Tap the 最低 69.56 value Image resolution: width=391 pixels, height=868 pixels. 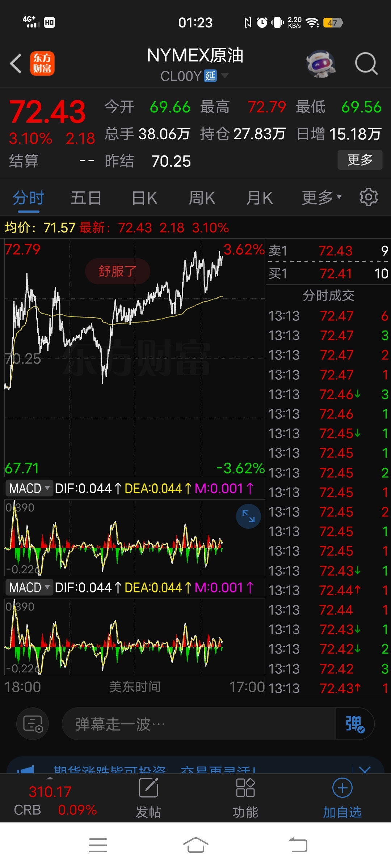coord(361,107)
